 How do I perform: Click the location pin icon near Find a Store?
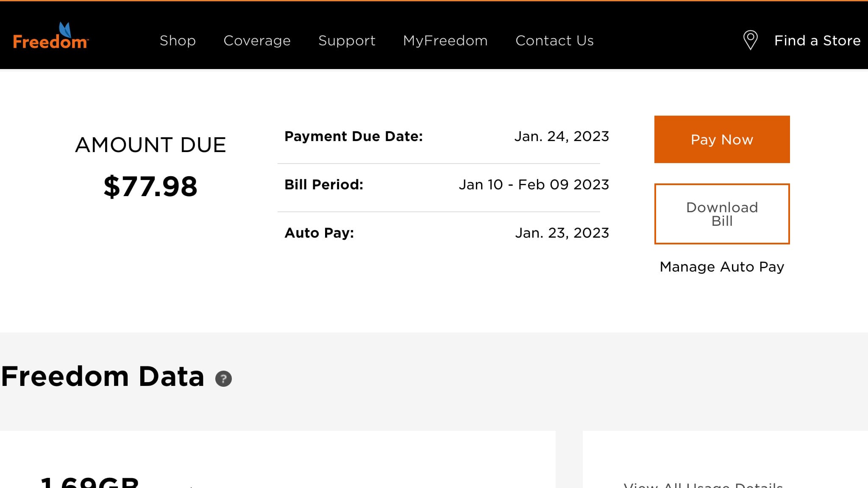click(750, 40)
